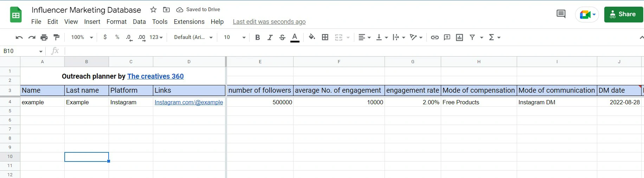644x178 pixels.
Task: Select column E header
Action: tap(260, 62)
